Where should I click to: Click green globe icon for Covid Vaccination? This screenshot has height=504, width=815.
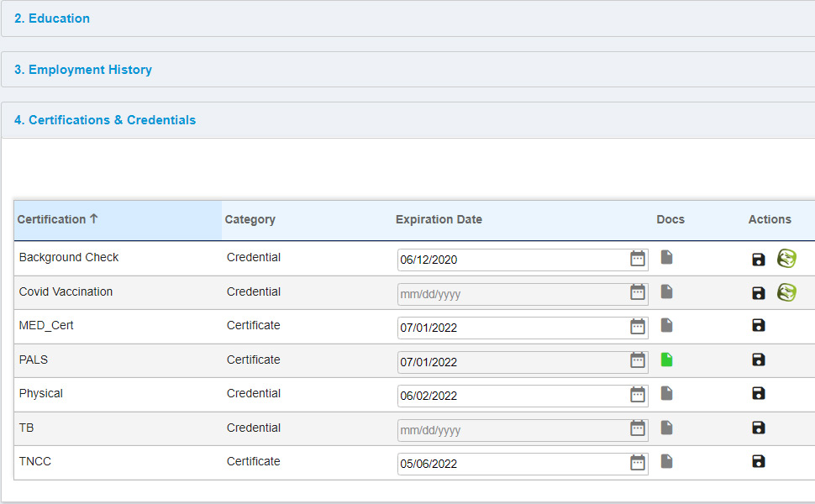tap(786, 292)
